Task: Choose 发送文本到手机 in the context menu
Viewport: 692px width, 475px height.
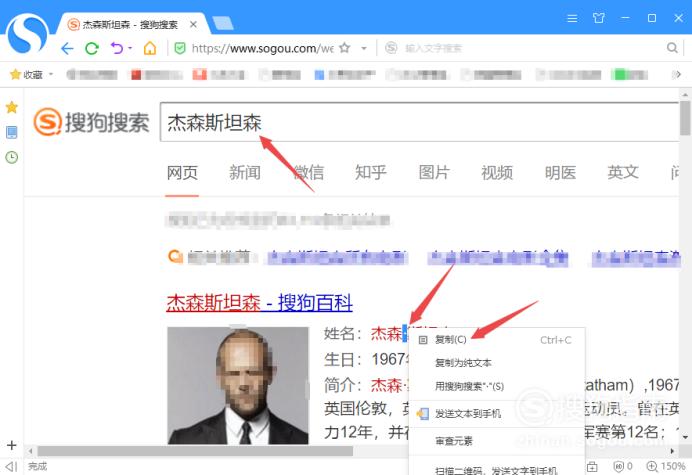Action: pyautogui.click(x=497, y=414)
